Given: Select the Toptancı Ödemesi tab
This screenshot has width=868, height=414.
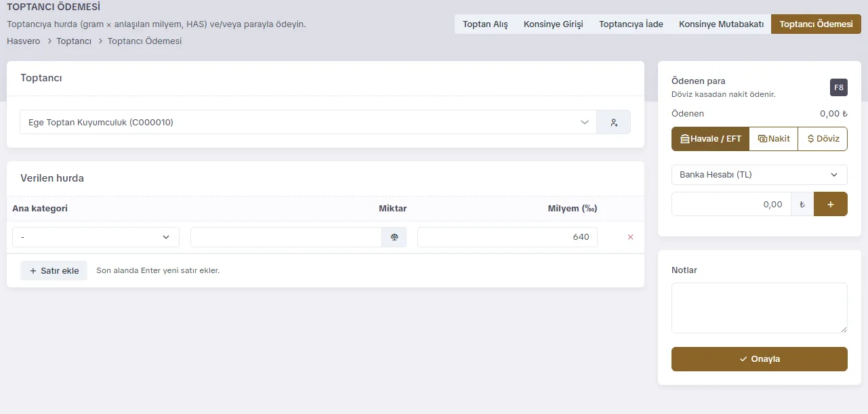Looking at the screenshot, I should (817, 24).
